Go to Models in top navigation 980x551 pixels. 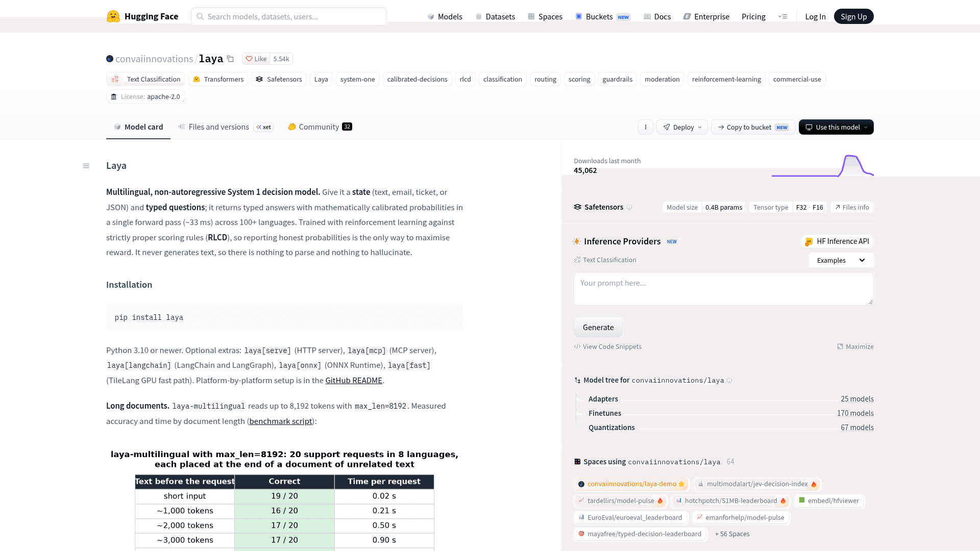point(445,16)
